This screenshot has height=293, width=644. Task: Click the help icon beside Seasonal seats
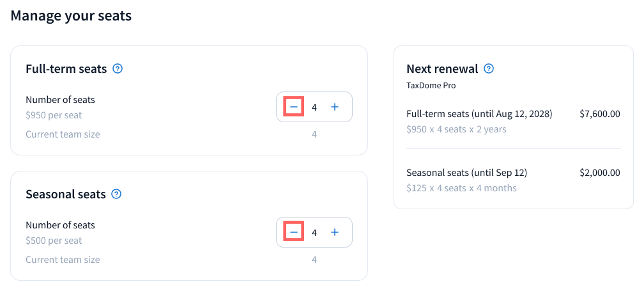point(116,194)
